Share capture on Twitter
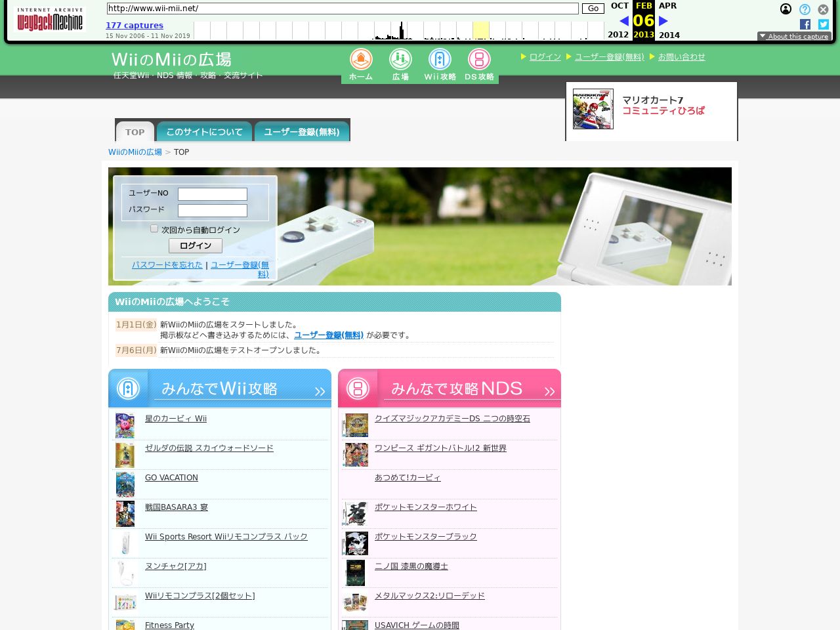The width and height of the screenshot is (840, 630). click(x=824, y=24)
